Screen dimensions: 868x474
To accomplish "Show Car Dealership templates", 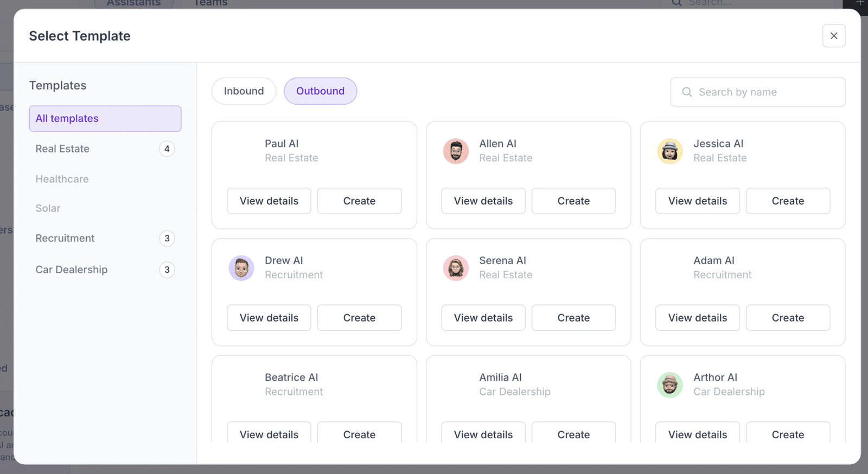I will (x=105, y=270).
